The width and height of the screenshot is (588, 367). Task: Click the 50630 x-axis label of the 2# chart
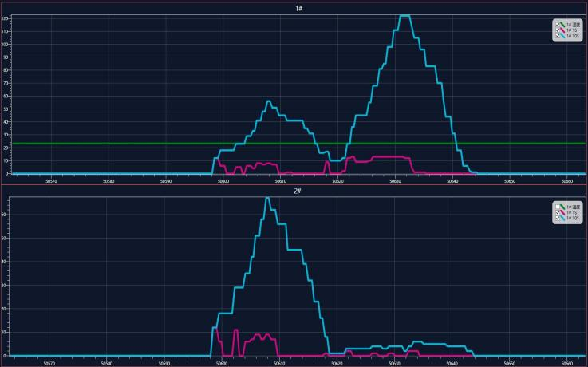click(395, 362)
